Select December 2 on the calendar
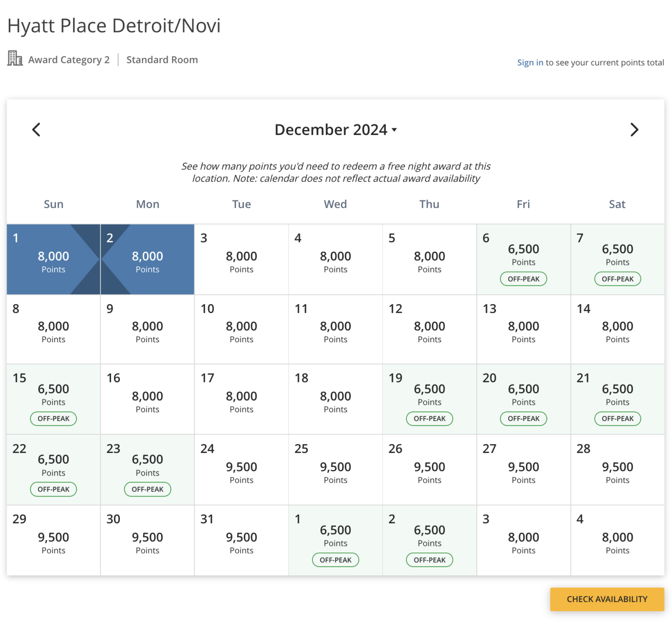The width and height of the screenshot is (672, 626). (147, 260)
